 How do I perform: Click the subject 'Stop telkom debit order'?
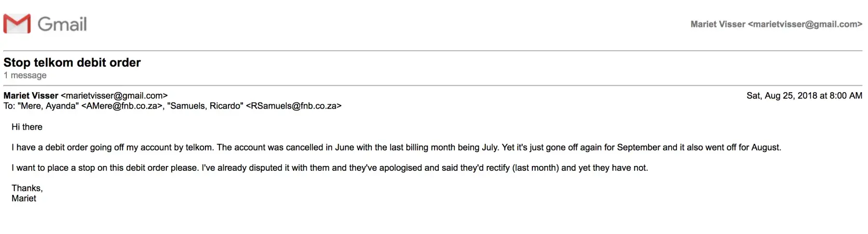click(x=72, y=62)
